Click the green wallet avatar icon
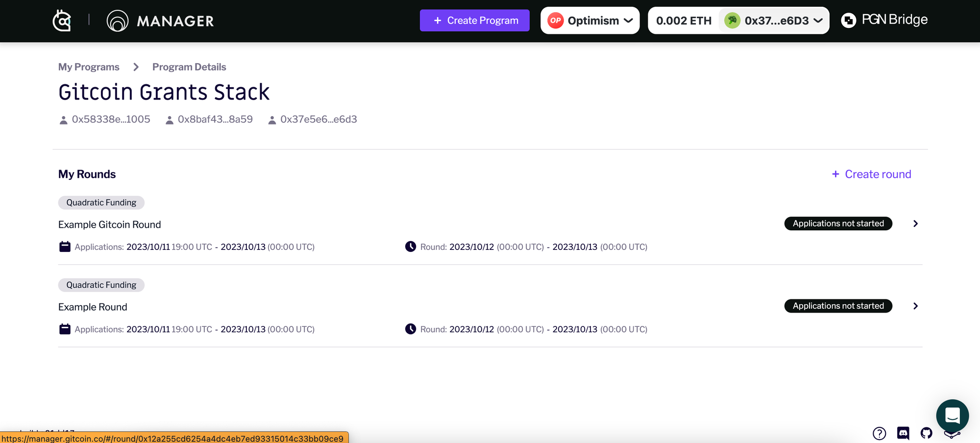980x443 pixels. 732,21
